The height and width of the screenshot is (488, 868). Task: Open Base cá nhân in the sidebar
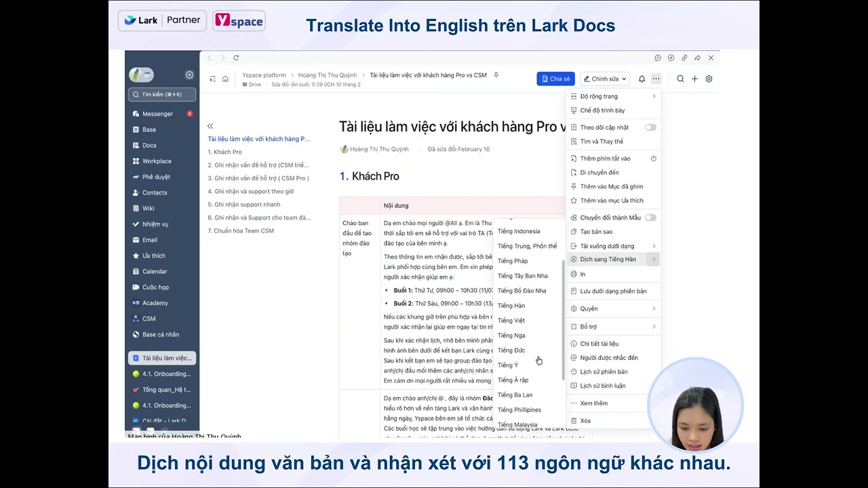point(162,334)
